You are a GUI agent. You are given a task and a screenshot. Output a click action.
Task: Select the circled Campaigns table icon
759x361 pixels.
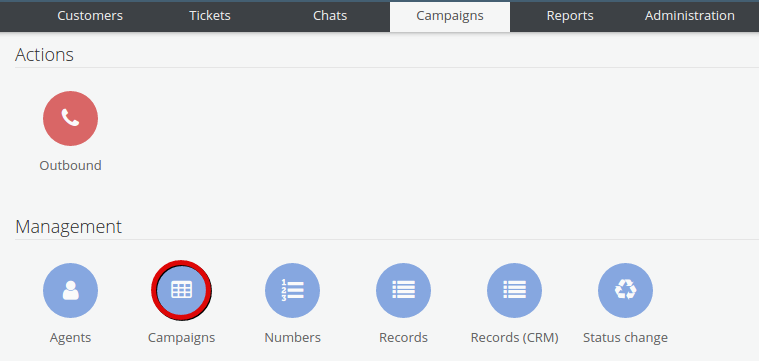182,290
